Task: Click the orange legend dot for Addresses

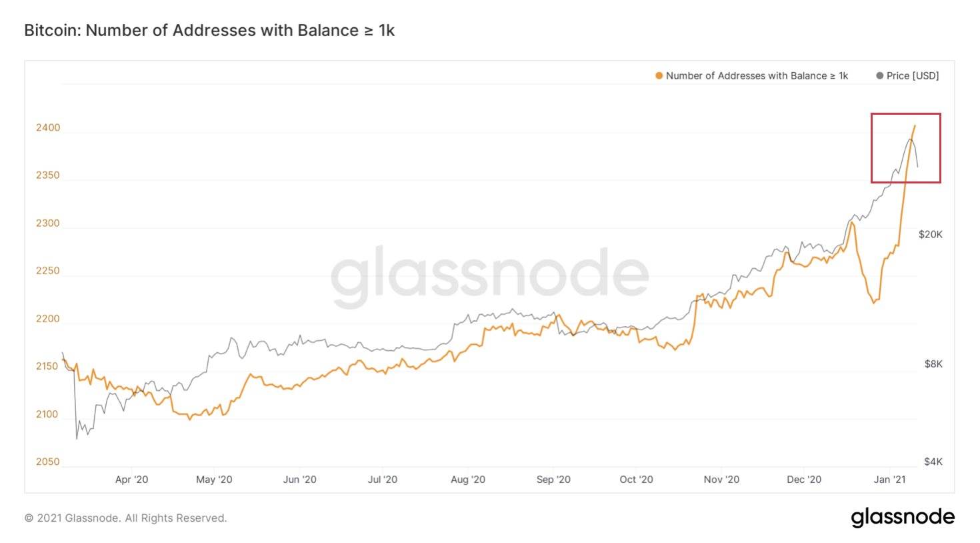Action: click(659, 76)
